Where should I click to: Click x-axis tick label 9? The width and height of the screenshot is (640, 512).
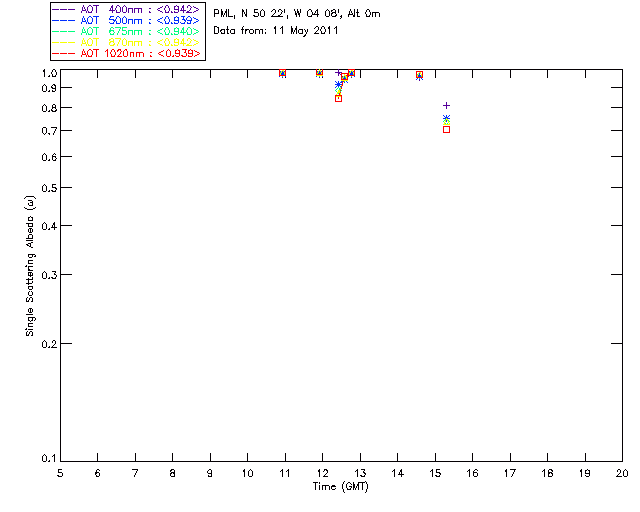(210, 473)
